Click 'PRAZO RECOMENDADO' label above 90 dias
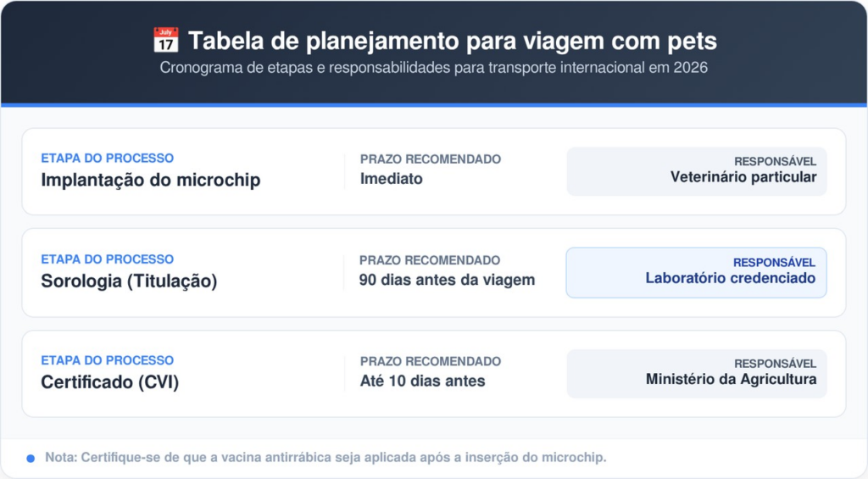Viewport: 868px width, 479px height. [x=430, y=260]
